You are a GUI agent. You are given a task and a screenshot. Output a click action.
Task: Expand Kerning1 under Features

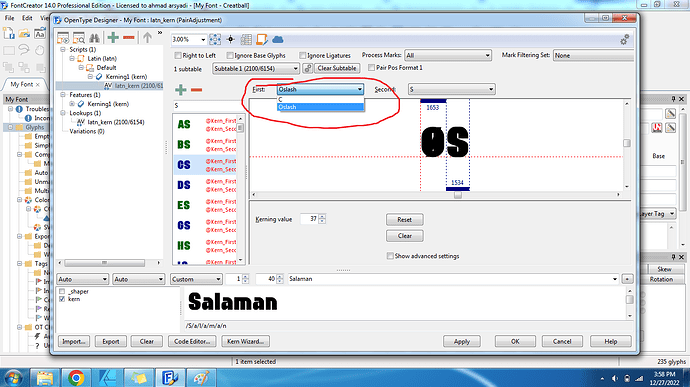(x=72, y=104)
